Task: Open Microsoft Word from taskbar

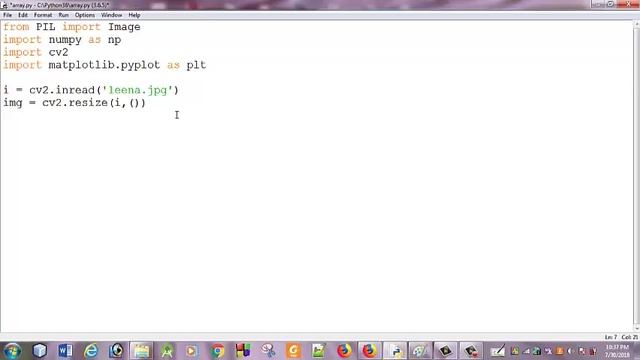Action: pos(65,351)
